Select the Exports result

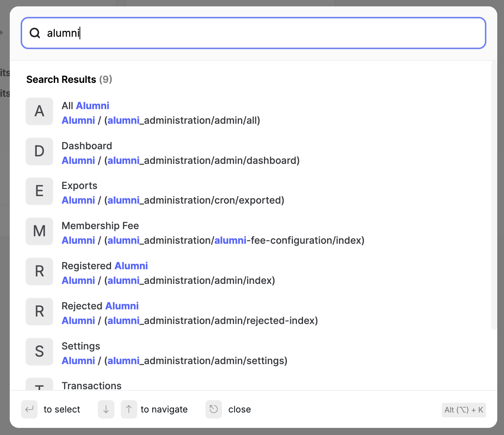coord(79,186)
